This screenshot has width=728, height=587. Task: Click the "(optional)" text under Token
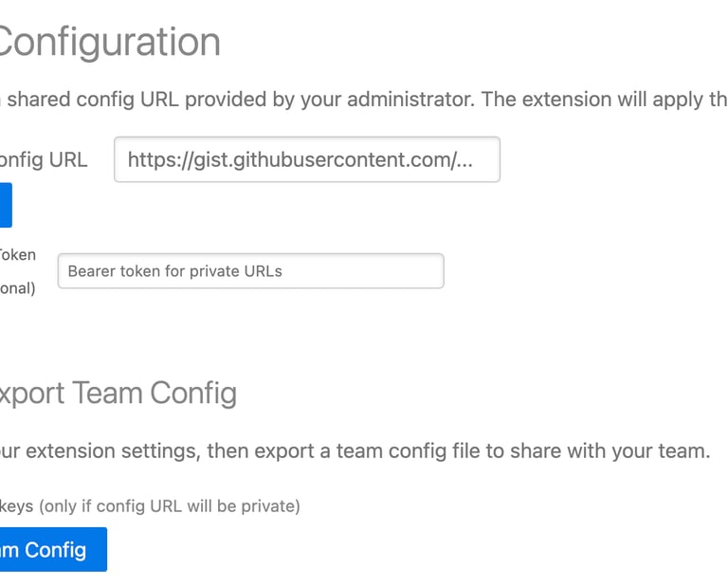coord(17,288)
